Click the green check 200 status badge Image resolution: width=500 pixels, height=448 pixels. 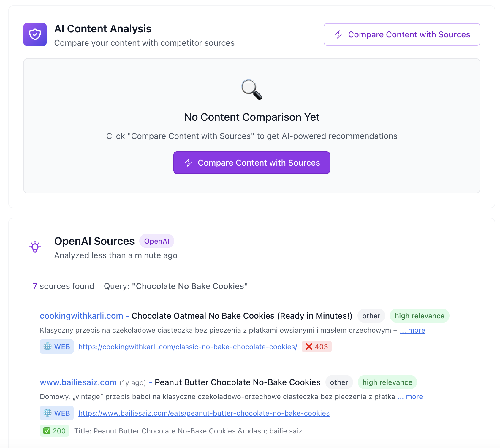(54, 431)
